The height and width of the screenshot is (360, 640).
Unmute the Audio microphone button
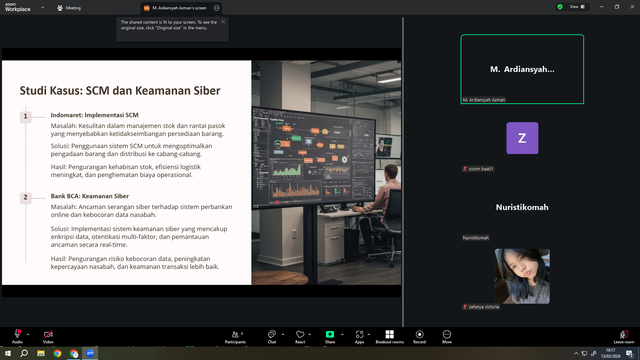17,336
